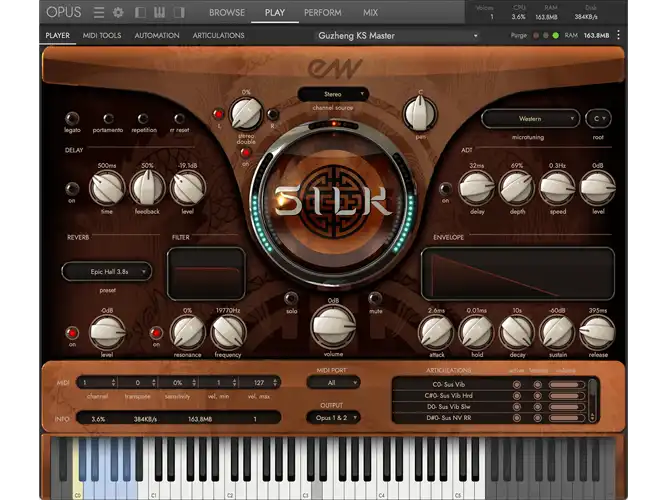Viewport: 667px width, 500px height.
Task: Toggle the virtual keyboard panel icon
Action: [x=160, y=12]
